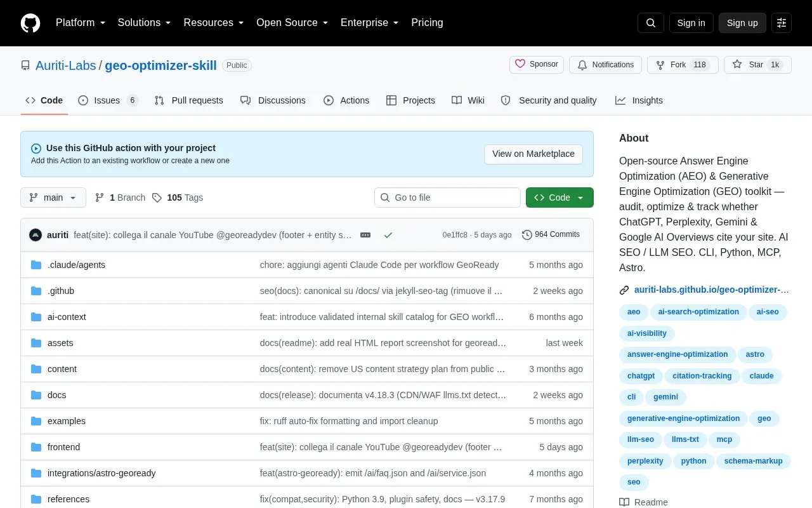Click the Sign in button
The height and width of the screenshot is (508, 812).
click(691, 23)
